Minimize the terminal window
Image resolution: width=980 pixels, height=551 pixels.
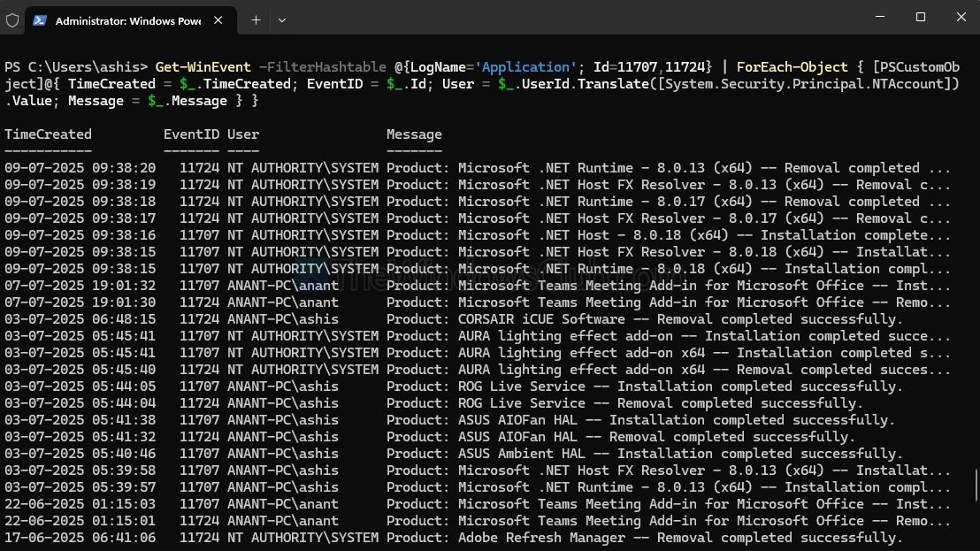click(x=879, y=17)
